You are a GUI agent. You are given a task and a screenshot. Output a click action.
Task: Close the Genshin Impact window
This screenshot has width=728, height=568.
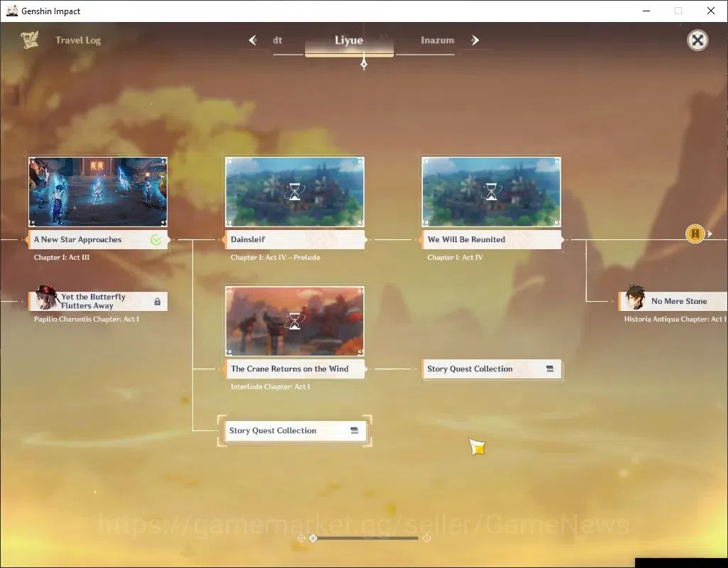(x=711, y=11)
